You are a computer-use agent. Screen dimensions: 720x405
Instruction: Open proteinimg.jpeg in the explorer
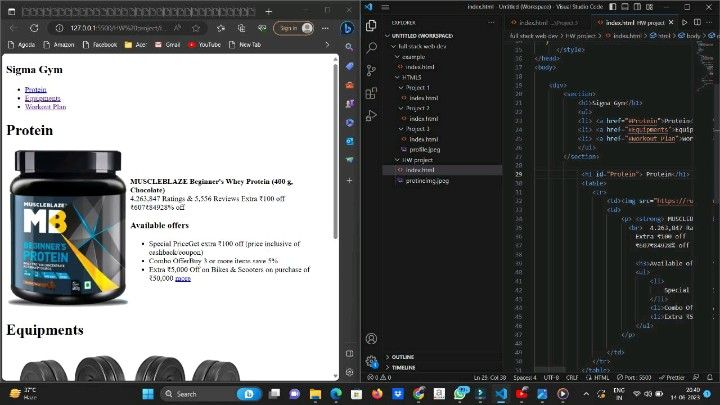pyautogui.click(x=427, y=181)
